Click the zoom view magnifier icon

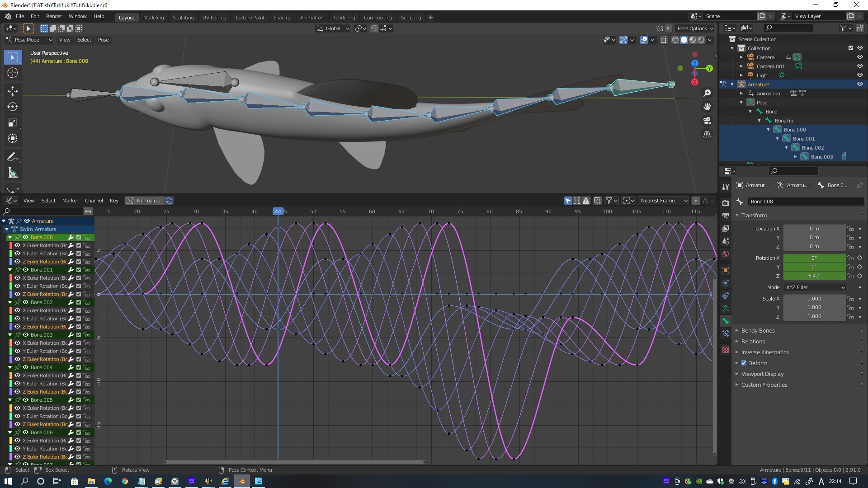click(707, 93)
